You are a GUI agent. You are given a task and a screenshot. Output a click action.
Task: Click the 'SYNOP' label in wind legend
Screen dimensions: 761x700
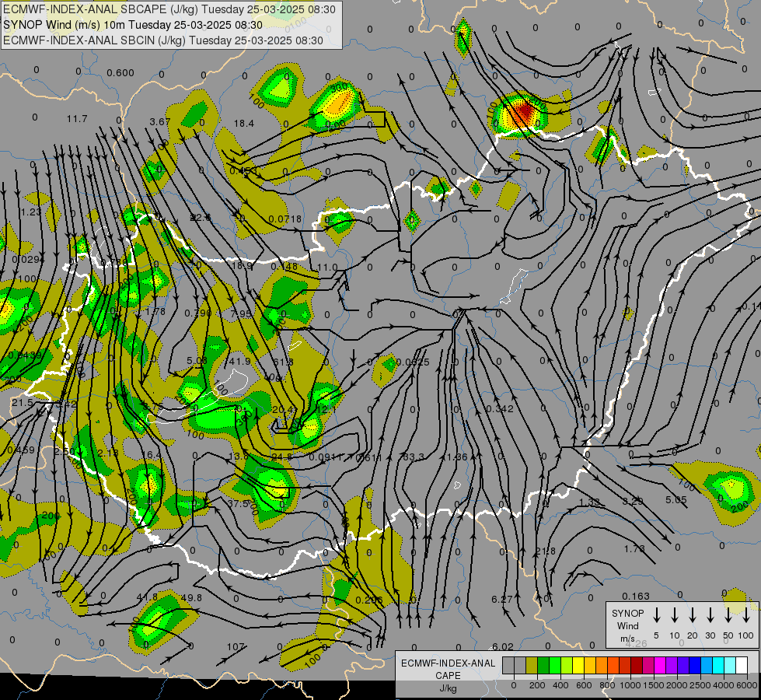pos(627,613)
